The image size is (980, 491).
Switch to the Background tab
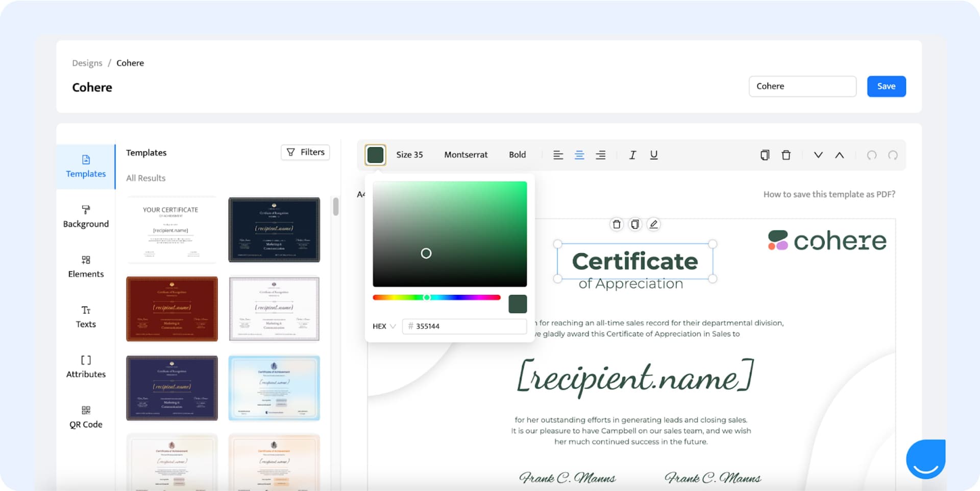point(85,217)
